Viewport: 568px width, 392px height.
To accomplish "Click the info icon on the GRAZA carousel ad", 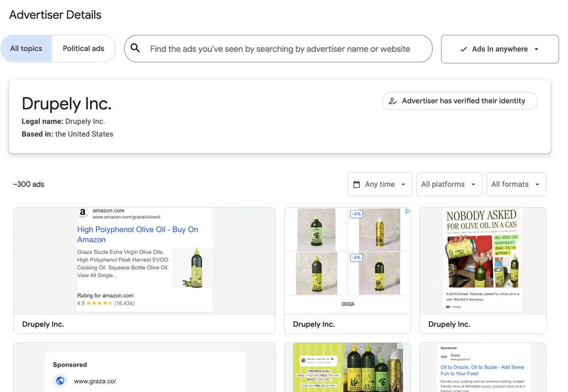I will (408, 211).
